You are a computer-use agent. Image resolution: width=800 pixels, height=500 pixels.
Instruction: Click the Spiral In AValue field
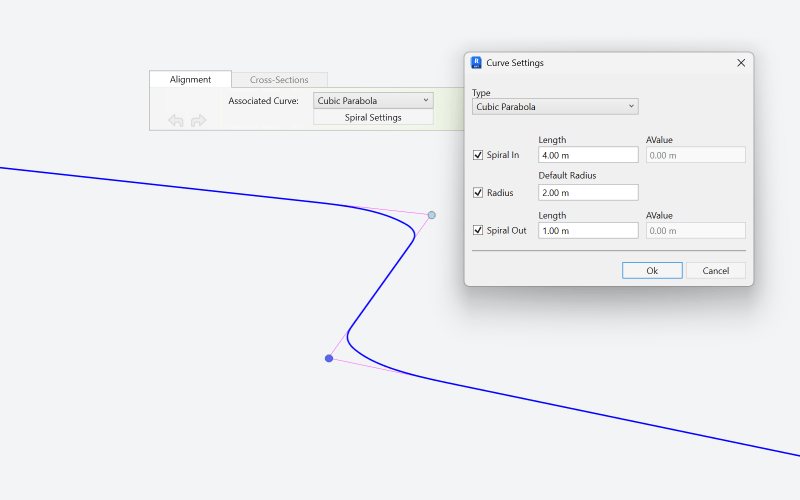(695, 155)
